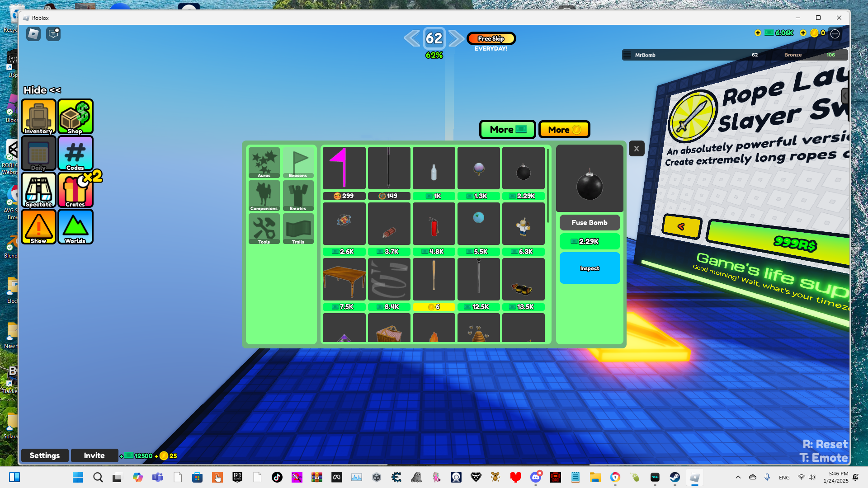Go to next stage arrow
Viewport: 868px width, 488px height.
click(456, 38)
